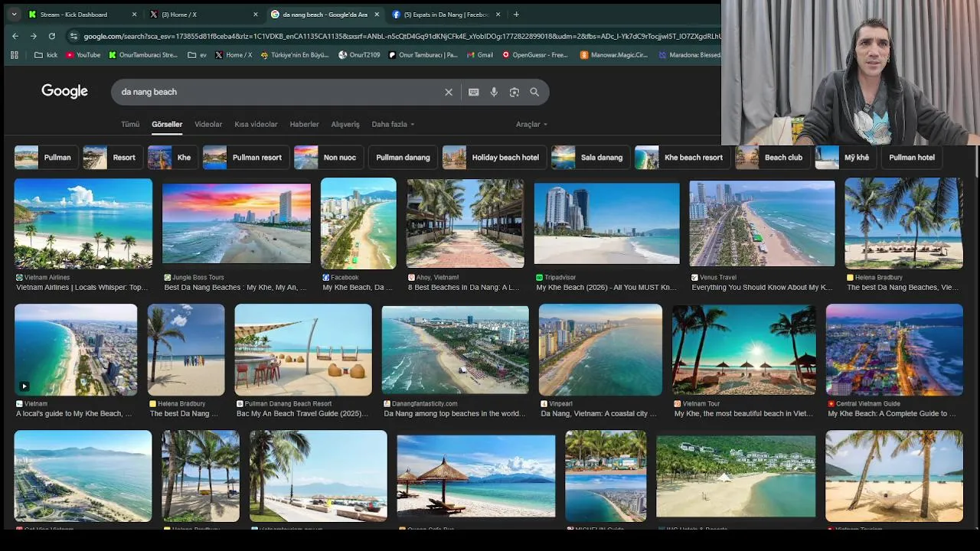Select the Kısa videolar search tab

pyautogui.click(x=256, y=124)
